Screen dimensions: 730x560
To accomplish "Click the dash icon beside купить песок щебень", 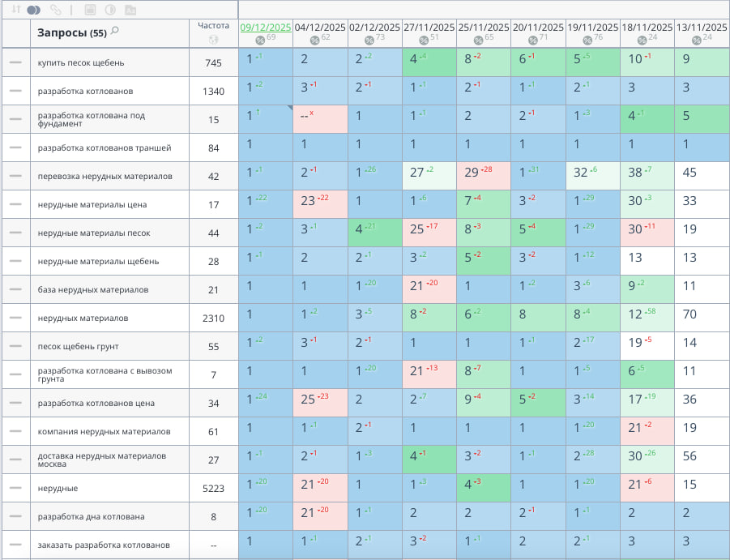I will pyautogui.click(x=15, y=62).
